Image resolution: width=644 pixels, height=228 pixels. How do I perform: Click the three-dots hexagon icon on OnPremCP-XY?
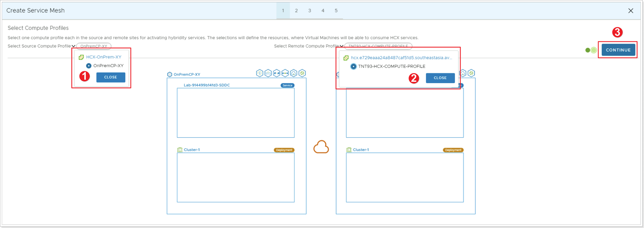pyautogui.click(x=285, y=73)
